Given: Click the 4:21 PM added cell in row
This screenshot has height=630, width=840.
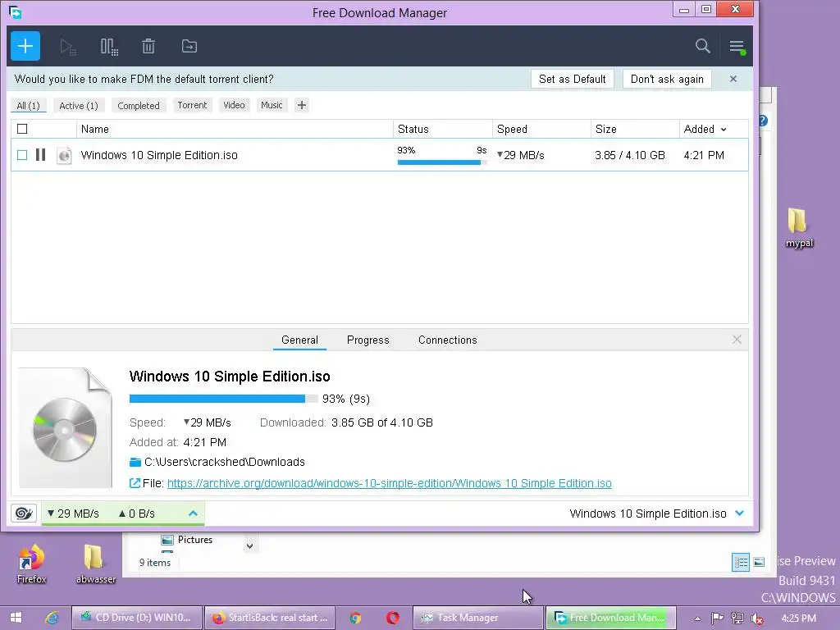Looking at the screenshot, I should (x=703, y=155).
